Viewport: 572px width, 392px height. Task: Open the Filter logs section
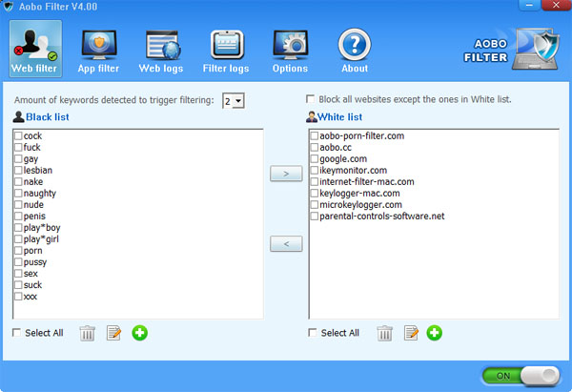pyautogui.click(x=226, y=51)
